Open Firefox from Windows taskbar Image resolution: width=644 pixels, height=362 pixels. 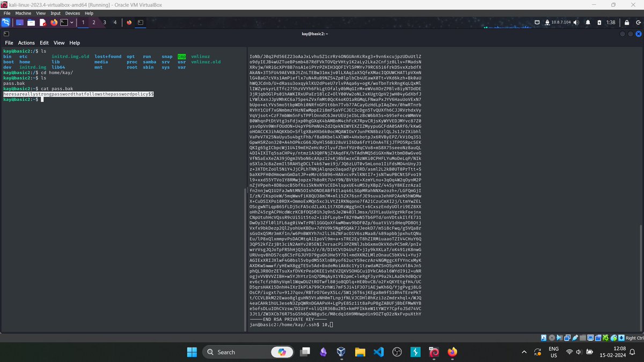tap(452, 352)
